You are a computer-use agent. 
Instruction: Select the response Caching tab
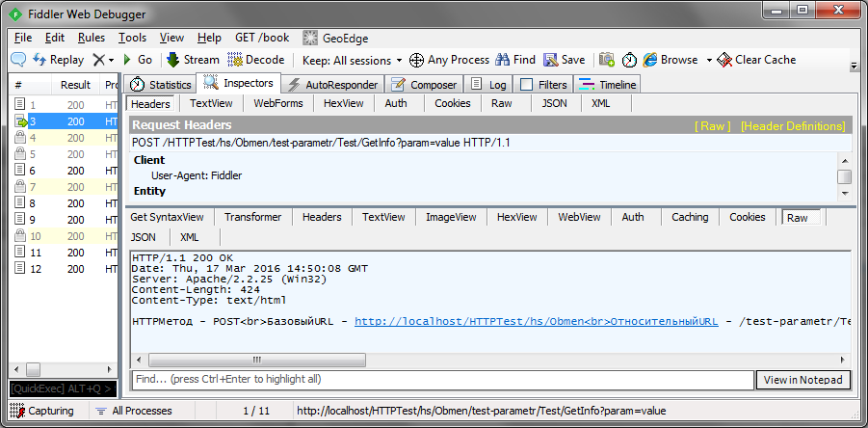tap(690, 217)
